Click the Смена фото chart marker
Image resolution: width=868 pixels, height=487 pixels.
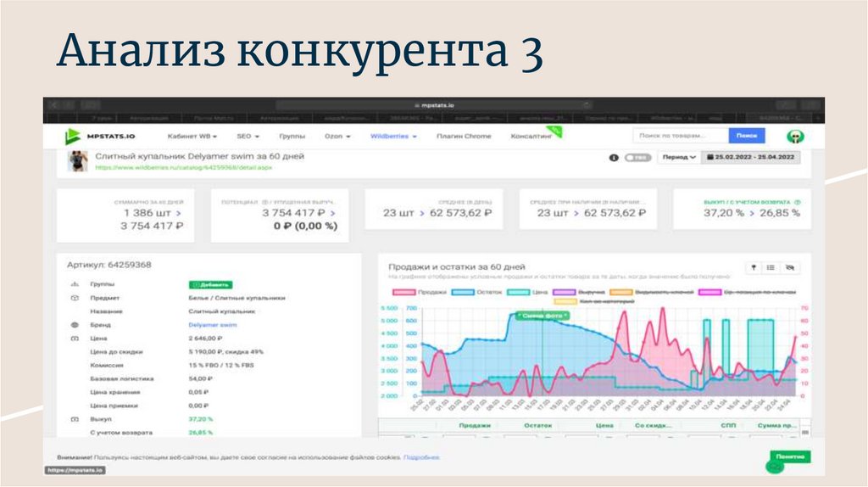tap(542, 316)
